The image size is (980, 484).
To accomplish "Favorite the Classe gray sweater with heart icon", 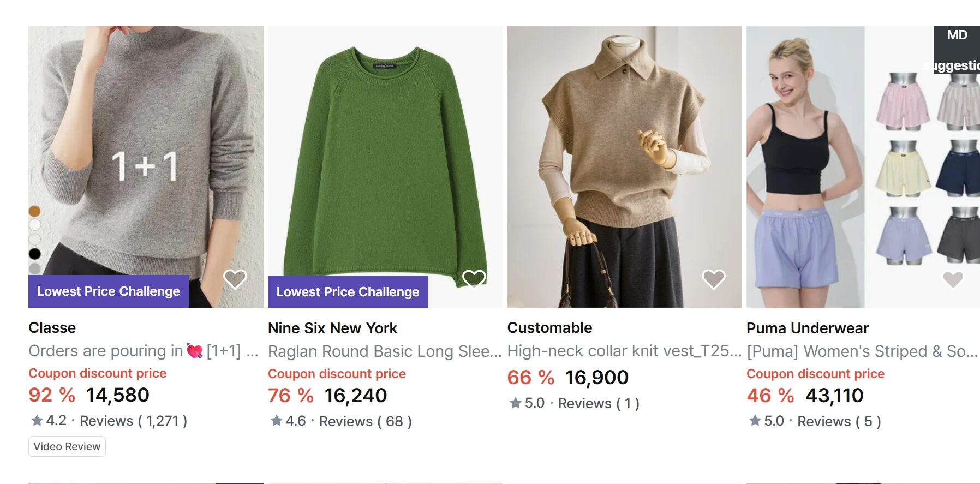I will pos(235,279).
